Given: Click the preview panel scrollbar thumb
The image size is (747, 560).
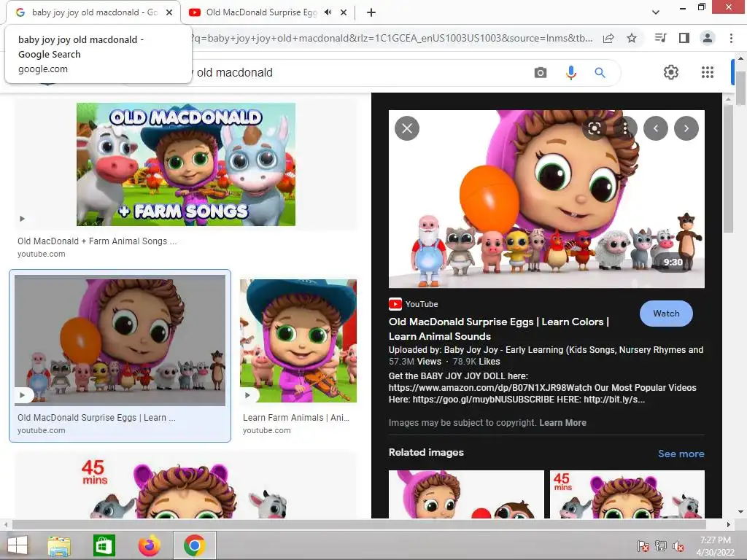Looking at the screenshot, I should coord(728,169).
